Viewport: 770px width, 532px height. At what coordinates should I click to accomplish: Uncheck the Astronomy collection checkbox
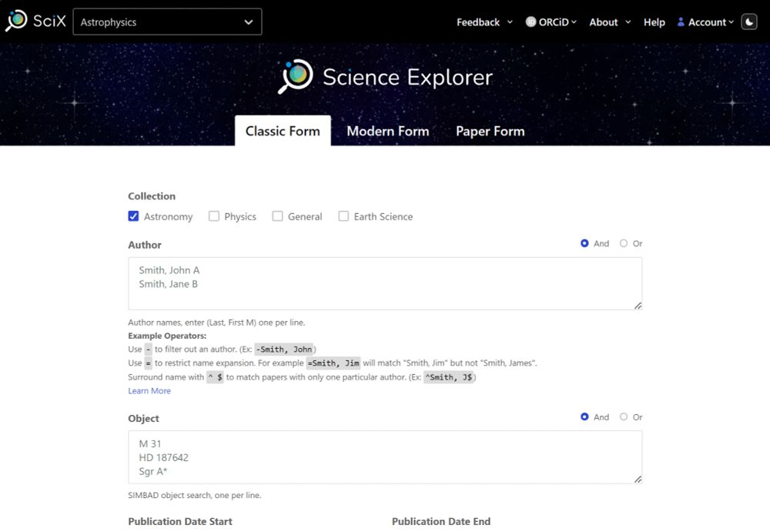point(134,216)
